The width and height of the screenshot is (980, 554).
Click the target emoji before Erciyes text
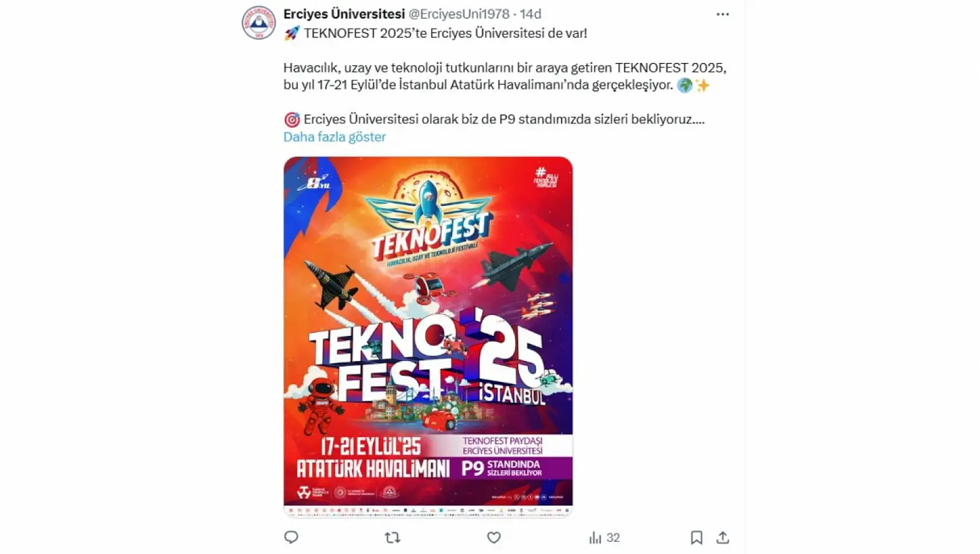[292, 120]
